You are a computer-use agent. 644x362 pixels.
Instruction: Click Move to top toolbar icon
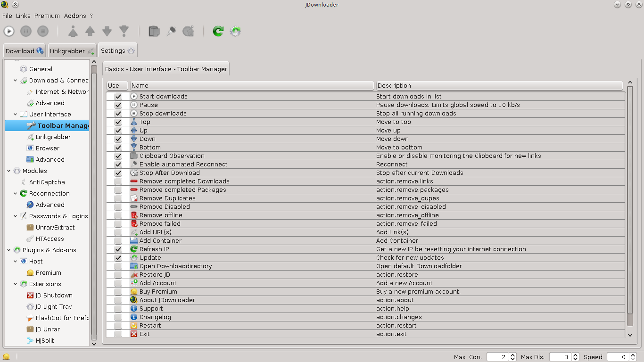pos(73,31)
